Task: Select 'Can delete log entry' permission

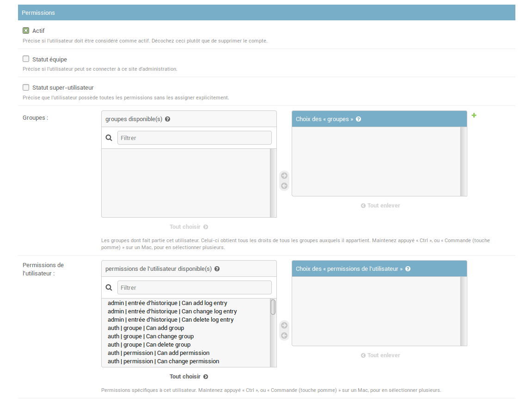Action: pos(186,319)
